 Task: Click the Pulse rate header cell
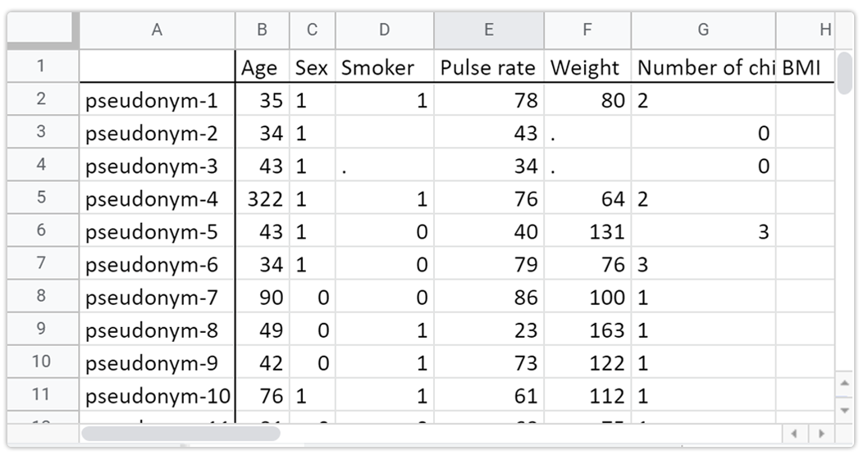488,67
